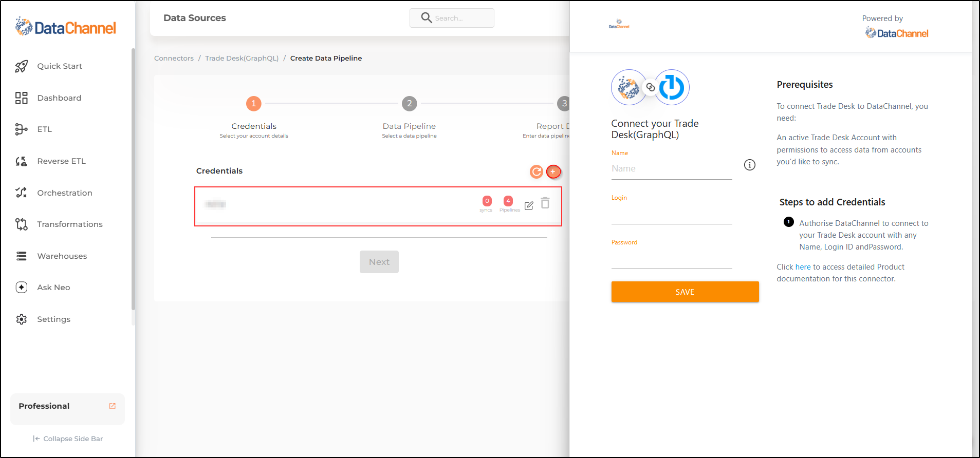Click the Name field info icon
The height and width of the screenshot is (458, 980).
coord(750,165)
